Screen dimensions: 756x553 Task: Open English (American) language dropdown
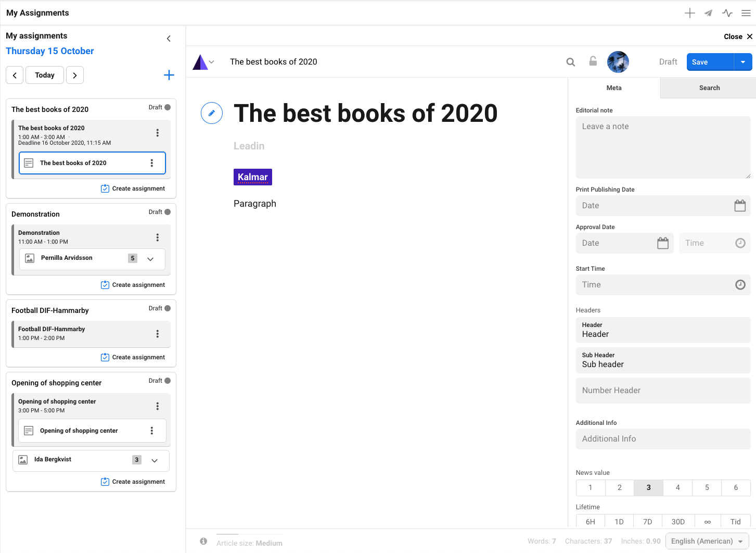click(707, 541)
